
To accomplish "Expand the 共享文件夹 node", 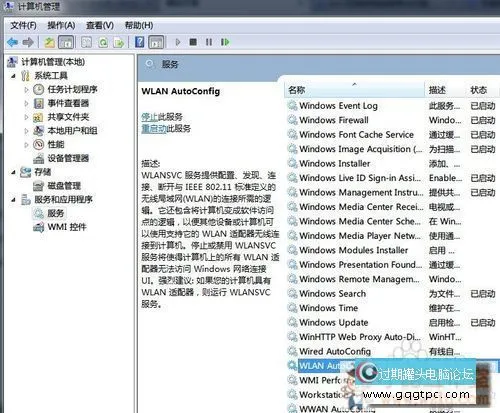I will coord(26,117).
